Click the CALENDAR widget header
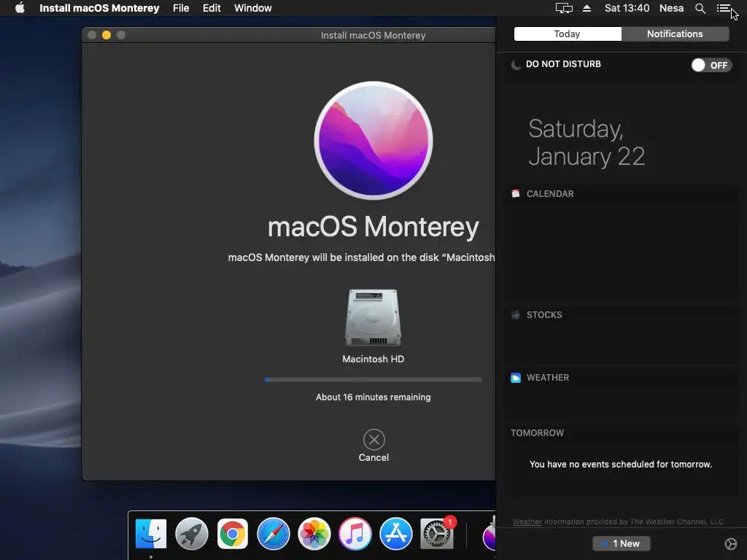The height and width of the screenshot is (560, 747). [550, 194]
